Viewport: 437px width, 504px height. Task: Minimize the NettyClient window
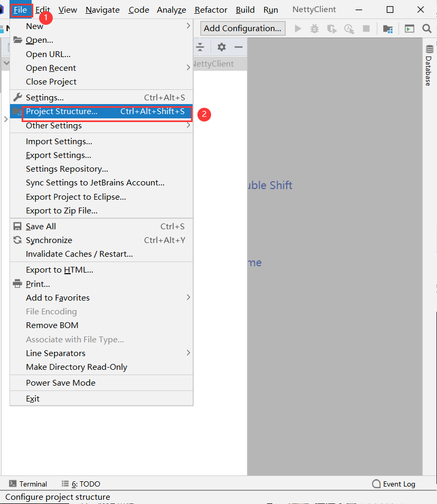point(359,10)
